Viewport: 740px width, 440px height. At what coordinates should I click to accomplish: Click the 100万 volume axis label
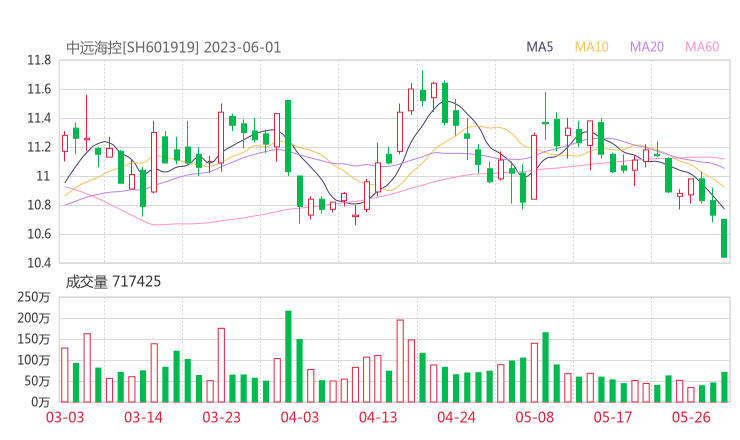[x=34, y=361]
